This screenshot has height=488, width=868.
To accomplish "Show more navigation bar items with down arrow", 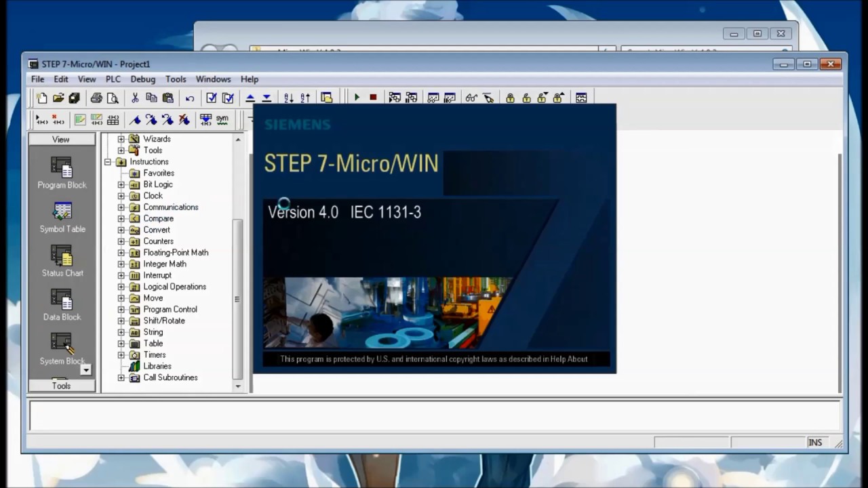I will coord(85,369).
